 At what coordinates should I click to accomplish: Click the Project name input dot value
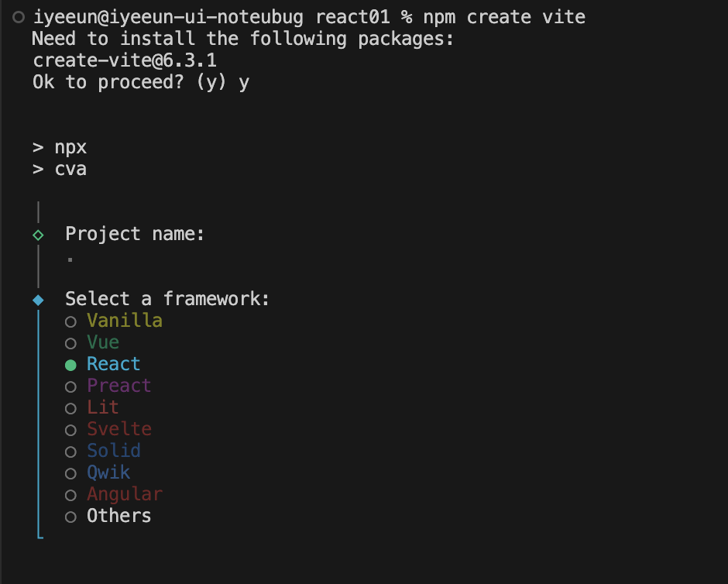(70, 259)
